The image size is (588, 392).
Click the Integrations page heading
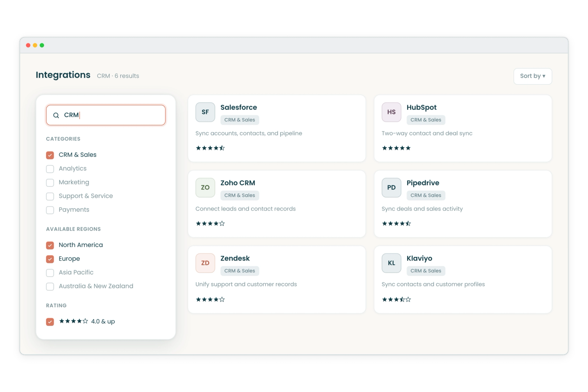point(63,75)
